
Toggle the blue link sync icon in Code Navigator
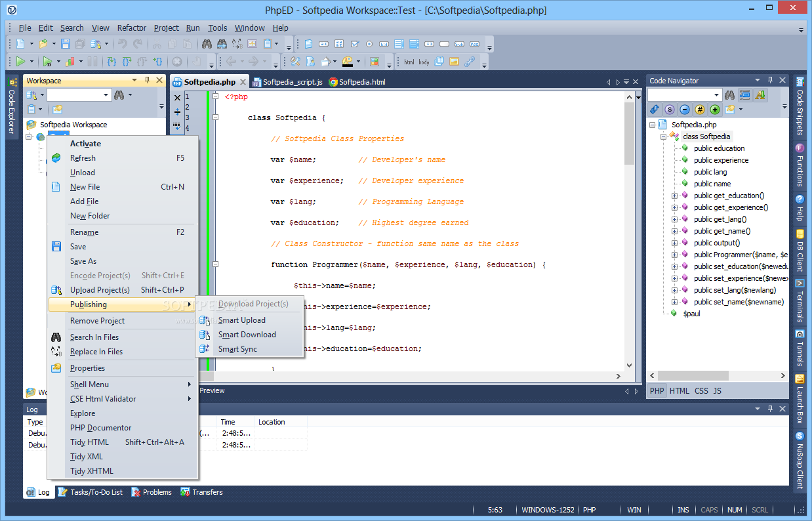click(x=655, y=110)
